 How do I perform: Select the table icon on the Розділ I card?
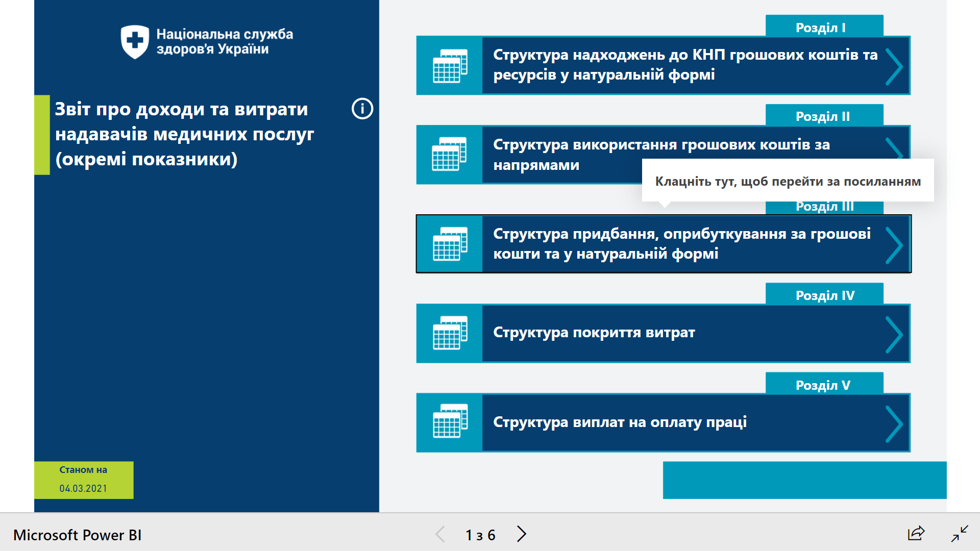pyautogui.click(x=450, y=65)
